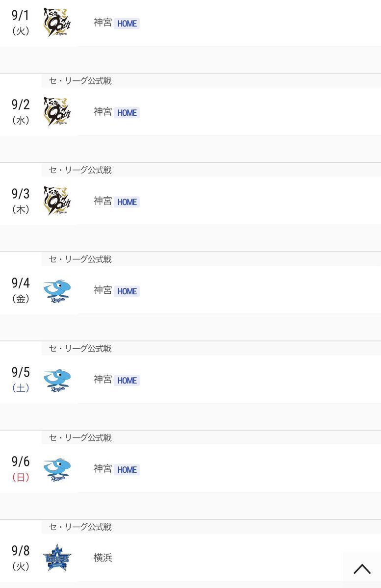Tap the HOME badge on 9/4

click(127, 291)
